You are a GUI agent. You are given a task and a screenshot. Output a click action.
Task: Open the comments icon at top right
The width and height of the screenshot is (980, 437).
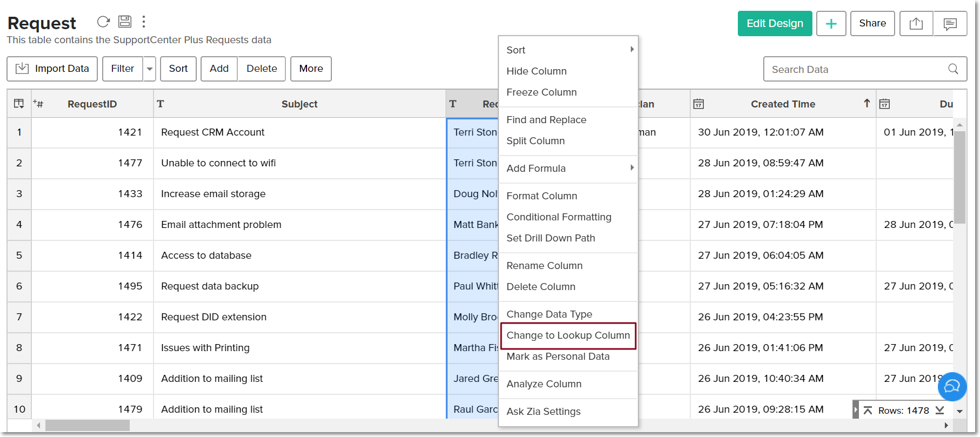pos(950,24)
